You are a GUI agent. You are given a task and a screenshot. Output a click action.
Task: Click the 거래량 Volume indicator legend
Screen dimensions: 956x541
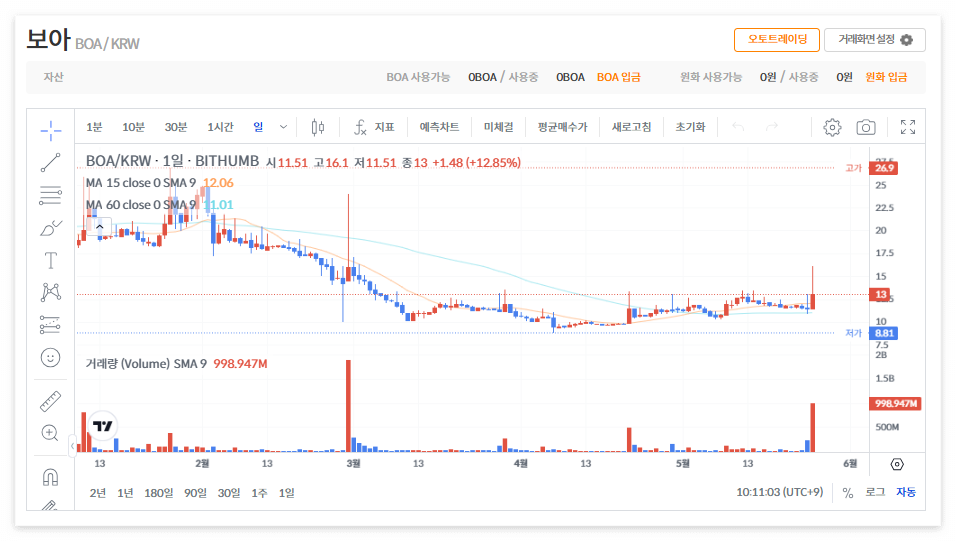pyautogui.click(x=146, y=364)
